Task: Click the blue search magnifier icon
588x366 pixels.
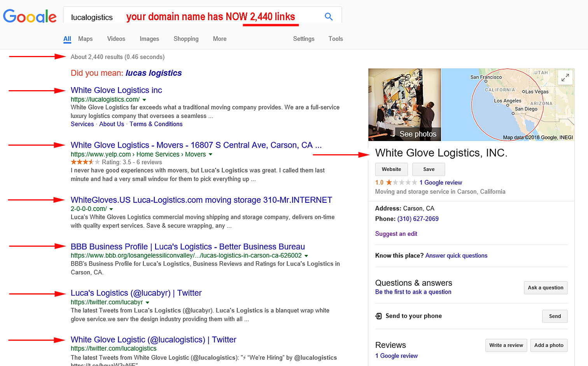Action: pyautogui.click(x=329, y=17)
